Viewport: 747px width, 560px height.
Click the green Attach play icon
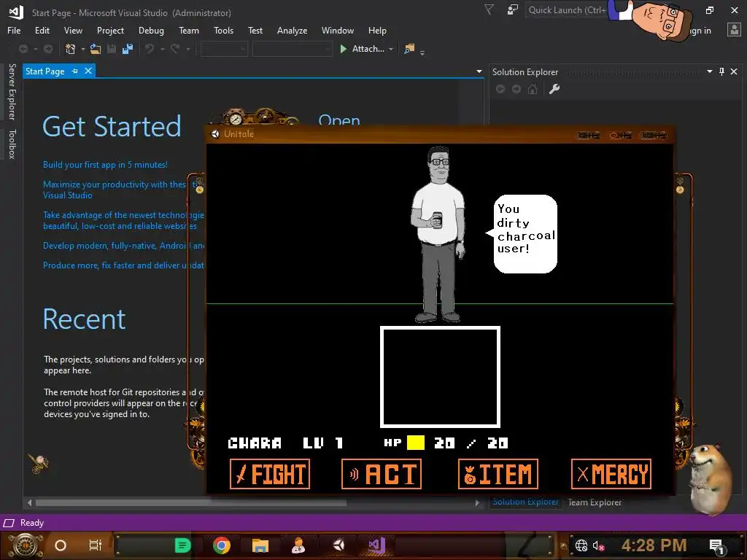tap(343, 49)
